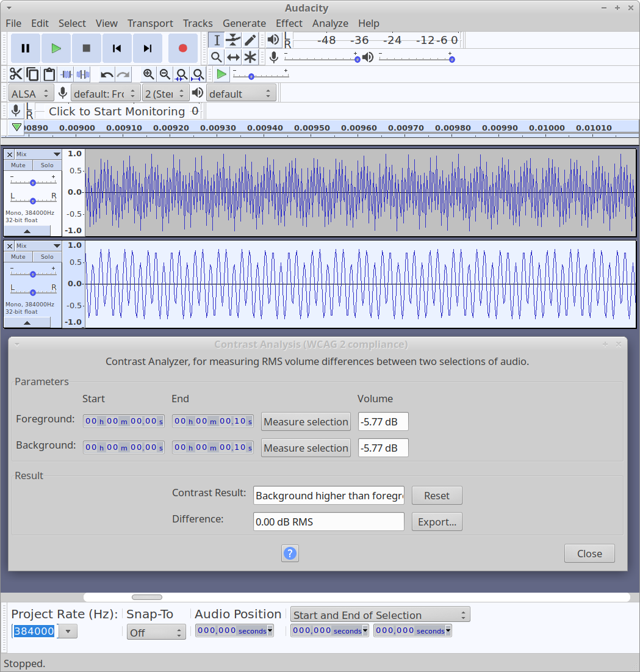The width and height of the screenshot is (640, 672).
Task: Click the Record button
Action: point(182,48)
